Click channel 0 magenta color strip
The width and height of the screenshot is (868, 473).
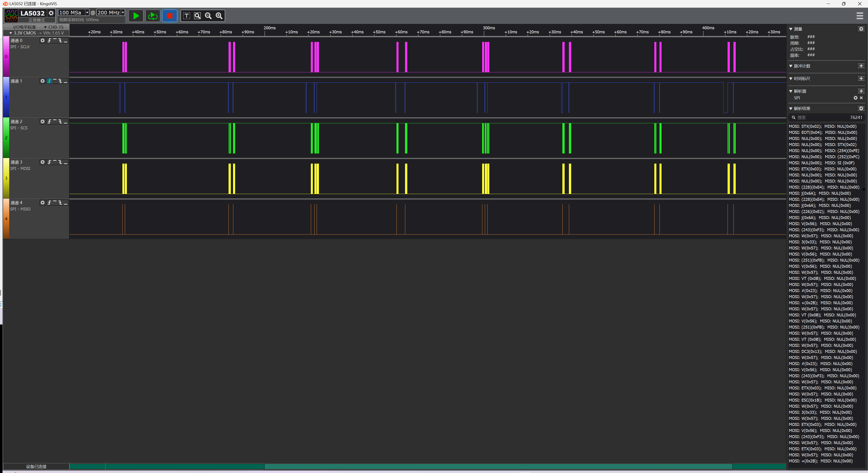coord(6,57)
